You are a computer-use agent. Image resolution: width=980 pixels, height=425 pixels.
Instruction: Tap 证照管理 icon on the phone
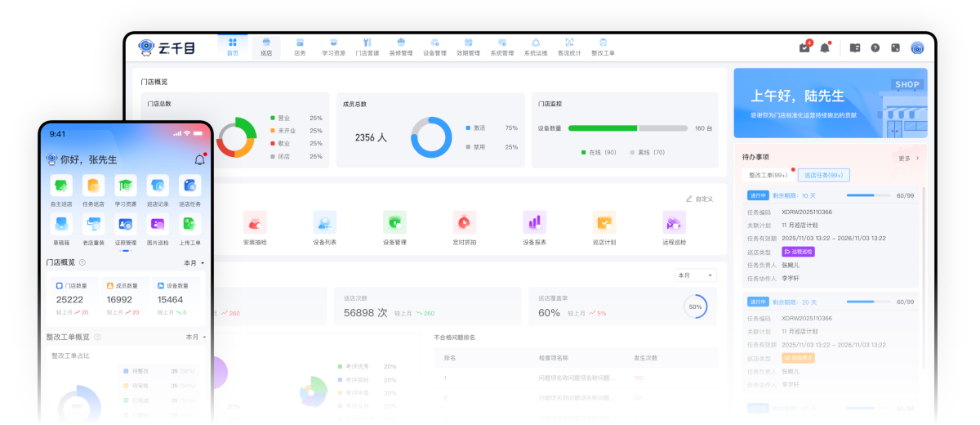point(126,224)
